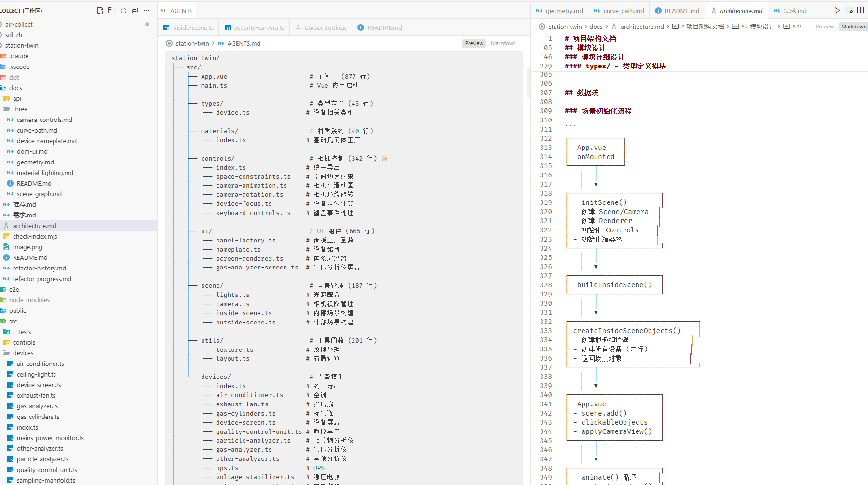Open check-index.mjs file
This screenshot has width=868, height=485.
point(35,236)
